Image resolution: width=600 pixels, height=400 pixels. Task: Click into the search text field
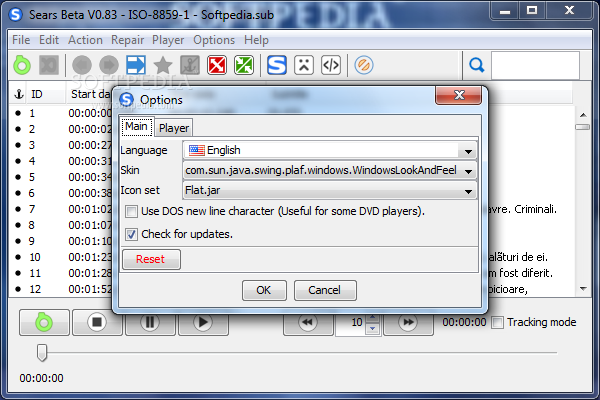coord(535,65)
